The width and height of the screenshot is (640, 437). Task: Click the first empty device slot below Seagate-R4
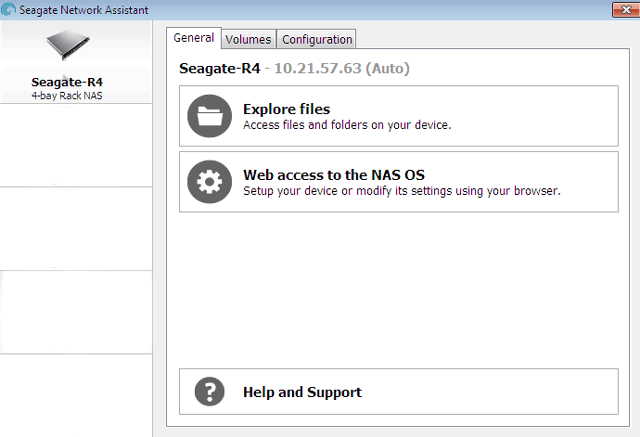click(x=75, y=145)
